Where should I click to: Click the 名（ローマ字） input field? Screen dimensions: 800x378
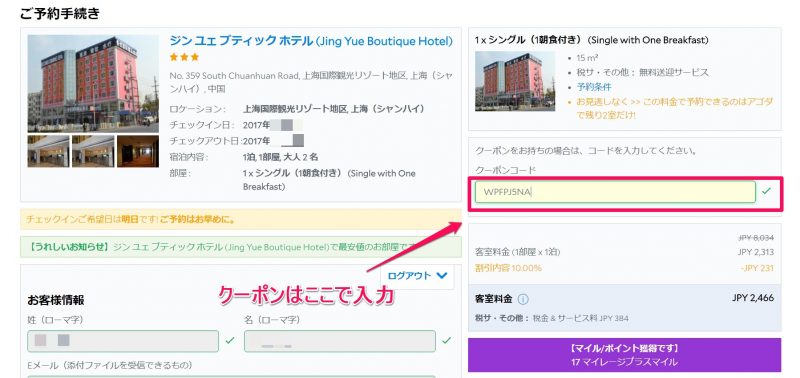pos(340,341)
